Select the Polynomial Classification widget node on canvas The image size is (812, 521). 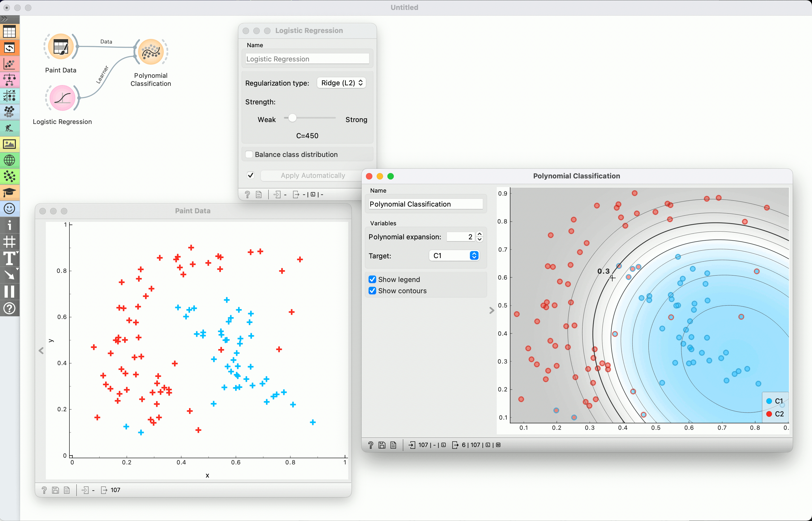(151, 52)
